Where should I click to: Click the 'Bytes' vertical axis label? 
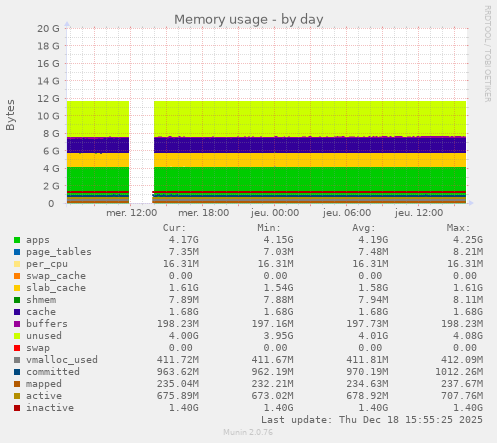pos(10,115)
